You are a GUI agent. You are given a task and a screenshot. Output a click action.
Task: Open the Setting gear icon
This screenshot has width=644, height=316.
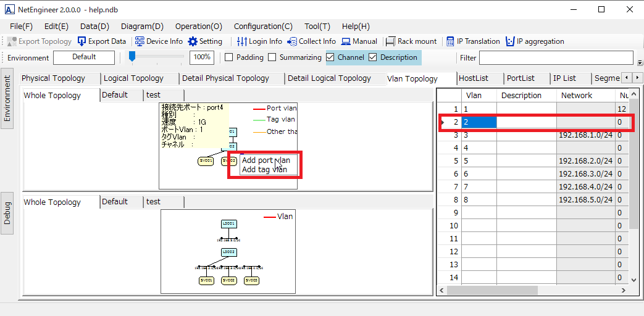point(193,41)
